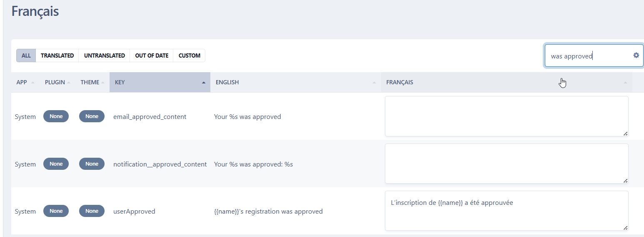Sort by the PLUGIN column arrow
Viewport: 644px width, 237px height.
click(x=69, y=83)
